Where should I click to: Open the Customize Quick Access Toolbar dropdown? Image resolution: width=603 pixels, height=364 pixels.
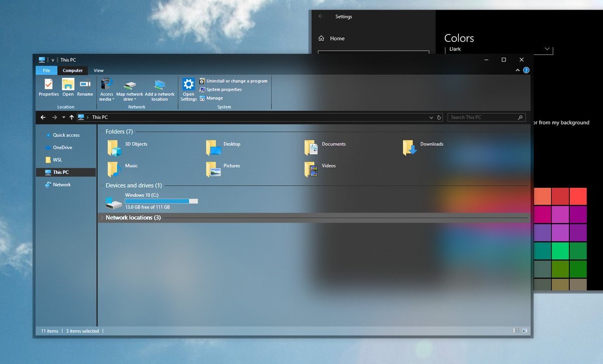click(x=53, y=60)
